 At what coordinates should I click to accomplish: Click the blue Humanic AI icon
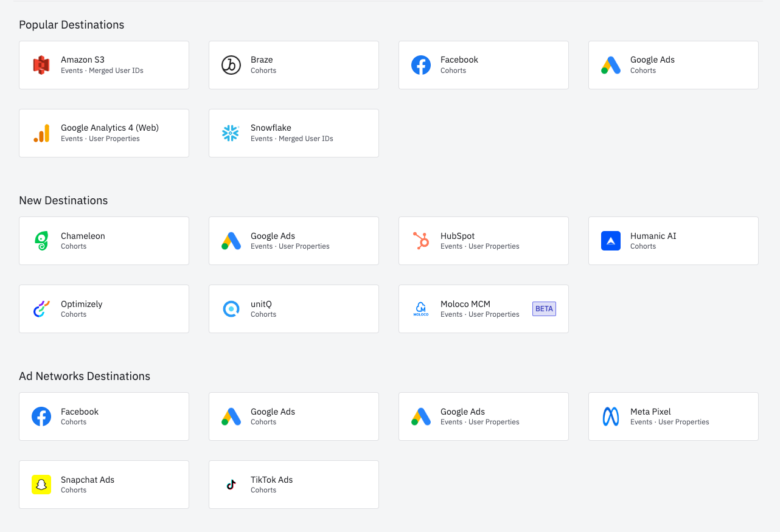pyautogui.click(x=611, y=241)
